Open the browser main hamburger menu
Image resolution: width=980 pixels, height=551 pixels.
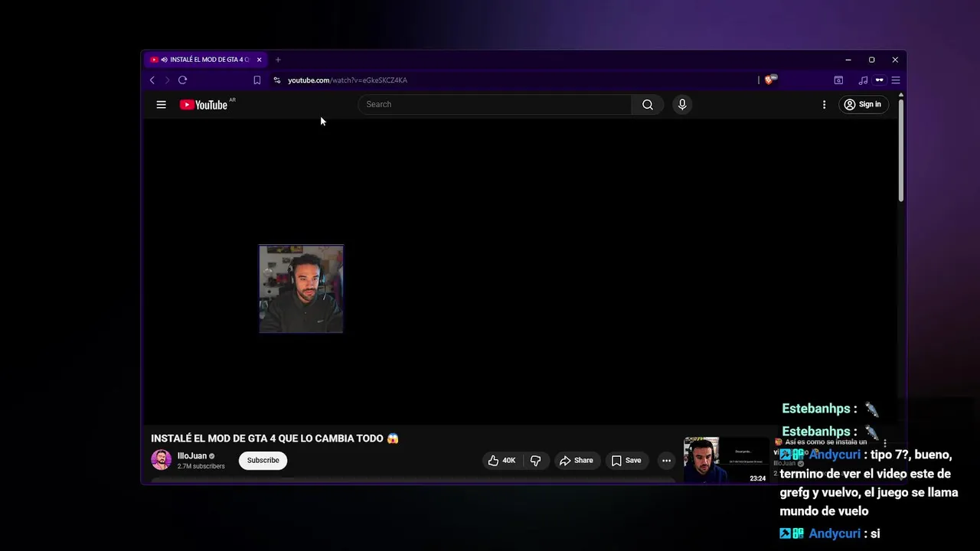[x=895, y=80]
